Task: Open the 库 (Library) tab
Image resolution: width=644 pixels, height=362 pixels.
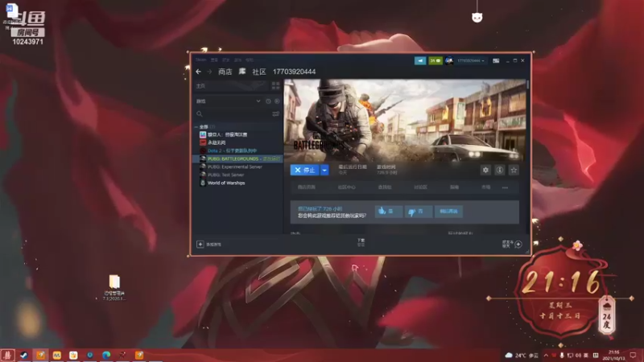Action: (242, 72)
